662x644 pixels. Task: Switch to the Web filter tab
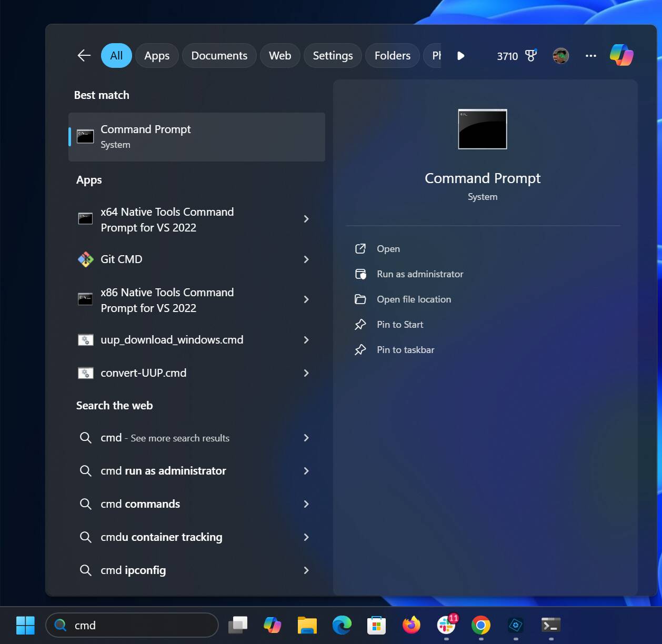click(280, 55)
